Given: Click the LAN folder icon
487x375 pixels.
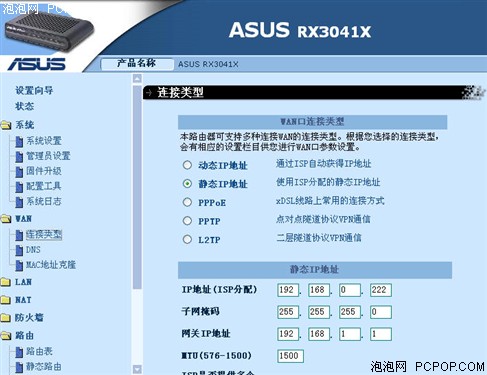Looking at the screenshot, I should coord(6,282).
